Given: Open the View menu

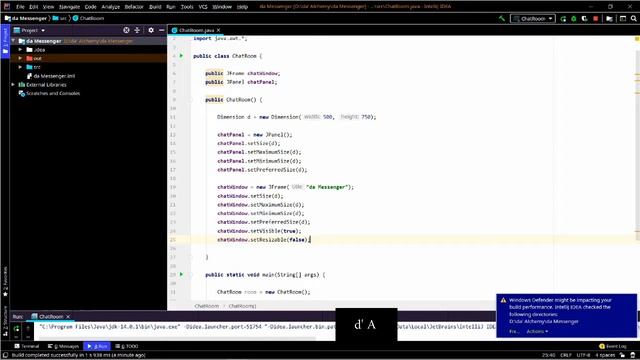Looking at the screenshot, I should tap(48, 7).
